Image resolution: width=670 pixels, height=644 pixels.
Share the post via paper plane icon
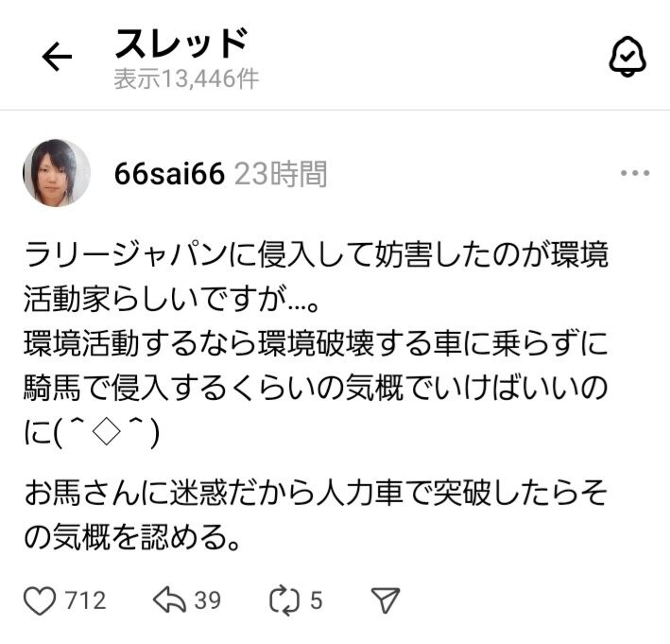tap(386, 600)
